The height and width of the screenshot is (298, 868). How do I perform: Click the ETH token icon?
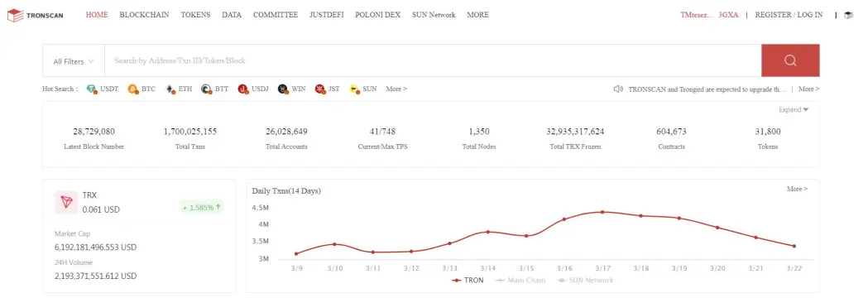[170, 89]
